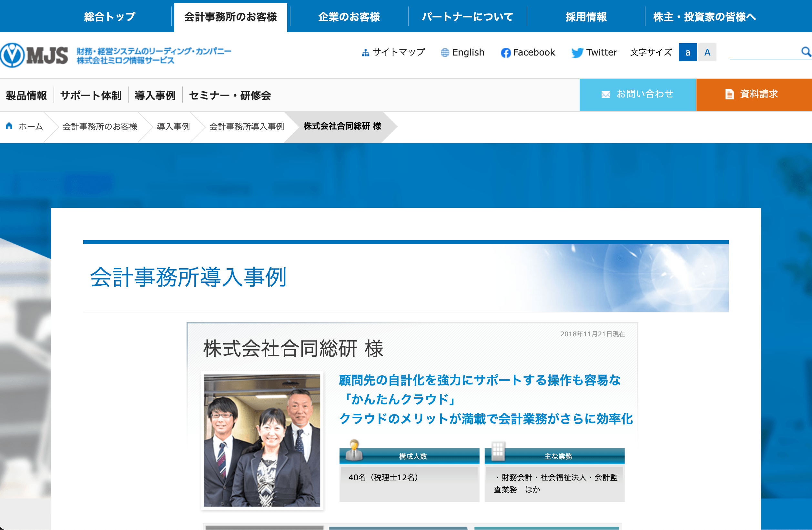Click the 資料請求 button
This screenshot has width=812, height=530.
coord(754,95)
